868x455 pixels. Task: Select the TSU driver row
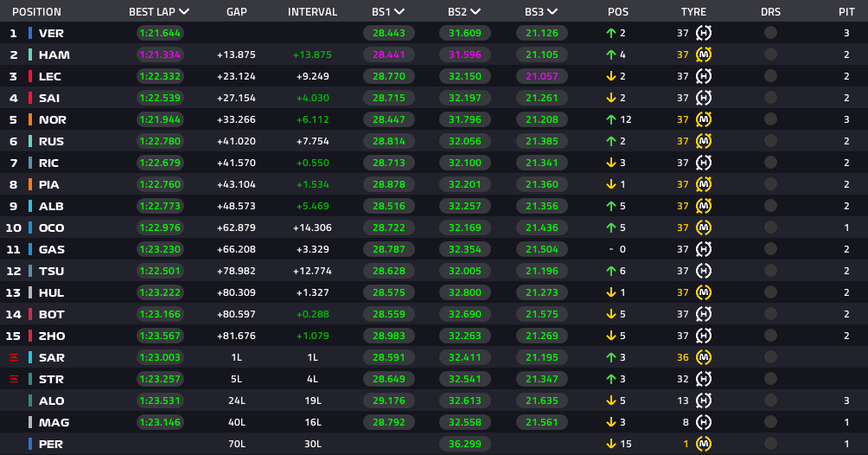click(x=434, y=271)
